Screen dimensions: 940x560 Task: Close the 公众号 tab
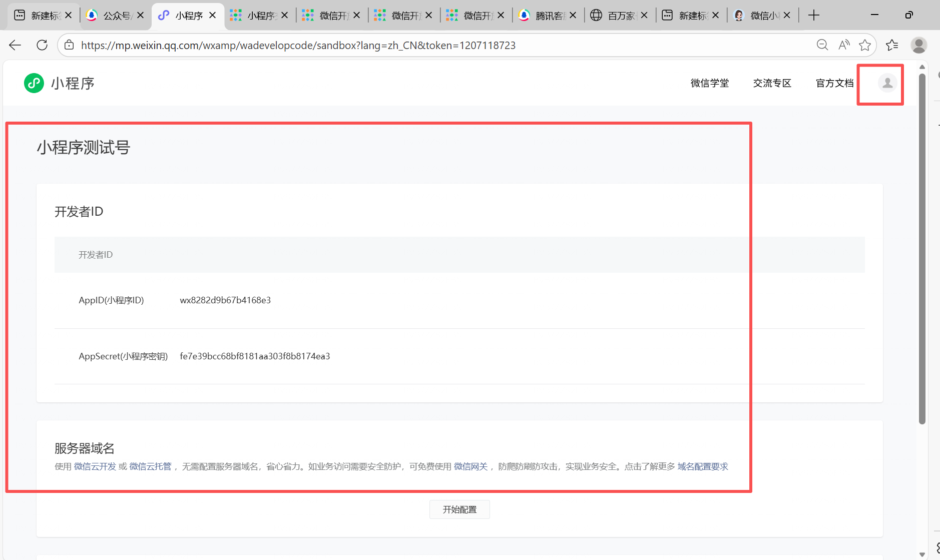point(140,16)
